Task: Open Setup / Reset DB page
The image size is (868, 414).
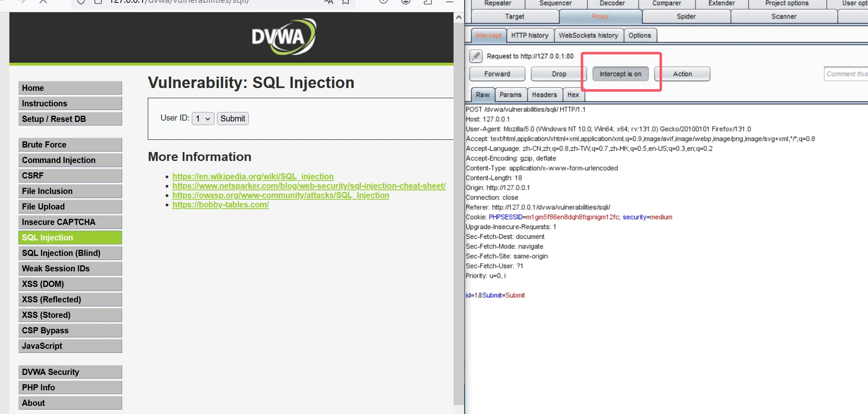Action: pyautogui.click(x=70, y=119)
